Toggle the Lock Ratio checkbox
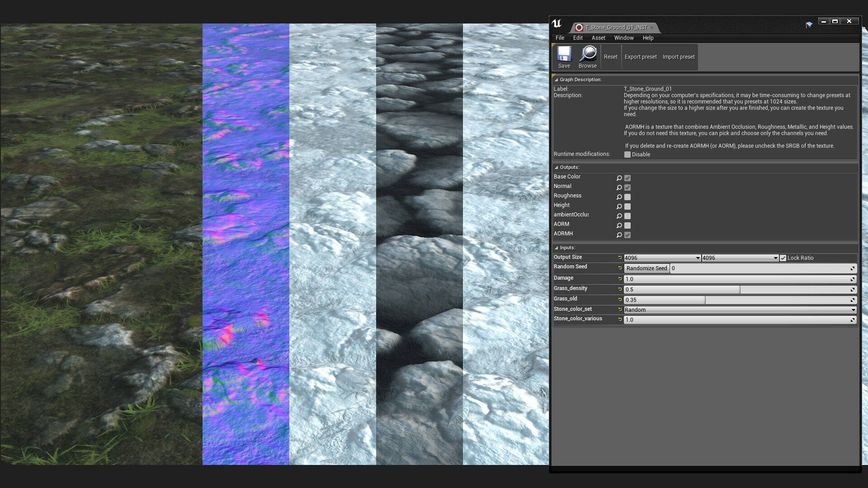This screenshot has height=488, width=868. coord(783,258)
